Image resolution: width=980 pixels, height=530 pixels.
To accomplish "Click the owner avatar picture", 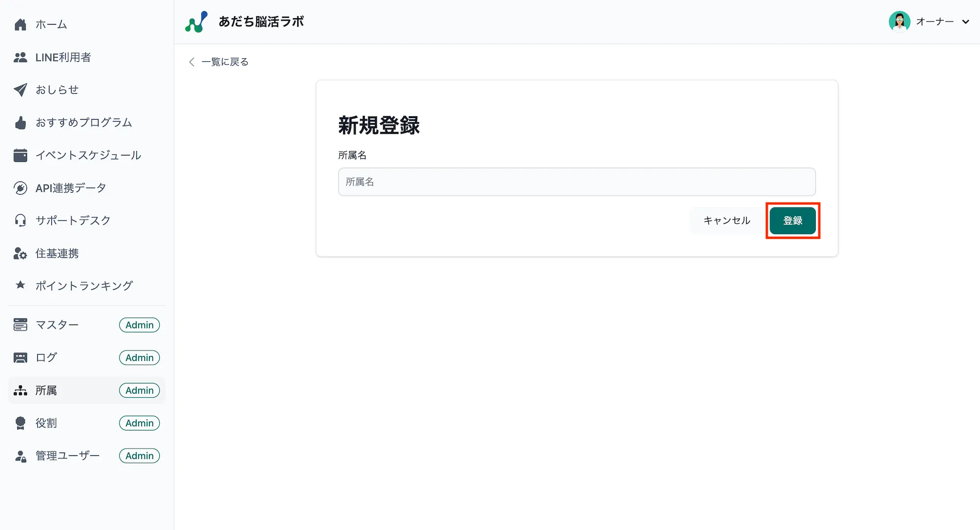I will click(x=899, y=22).
